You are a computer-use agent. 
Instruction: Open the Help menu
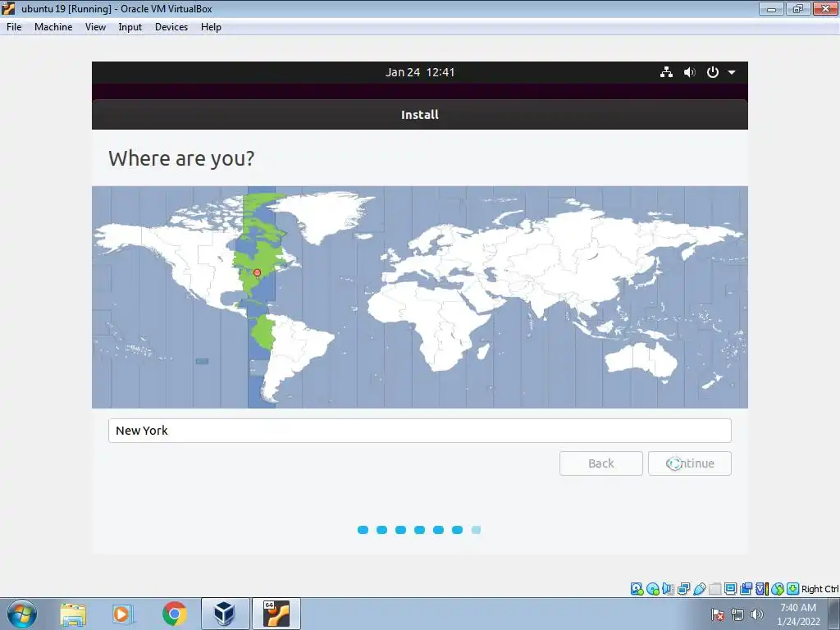(211, 27)
